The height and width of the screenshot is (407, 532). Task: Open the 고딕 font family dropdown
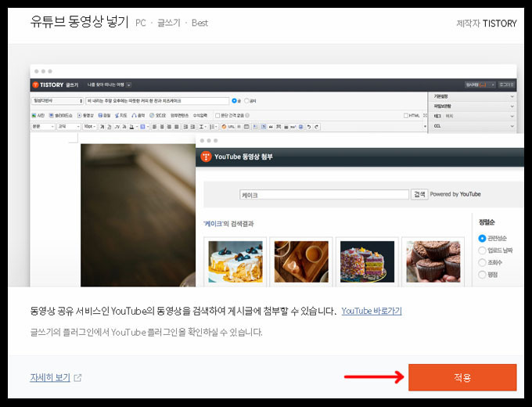pyautogui.click(x=69, y=127)
